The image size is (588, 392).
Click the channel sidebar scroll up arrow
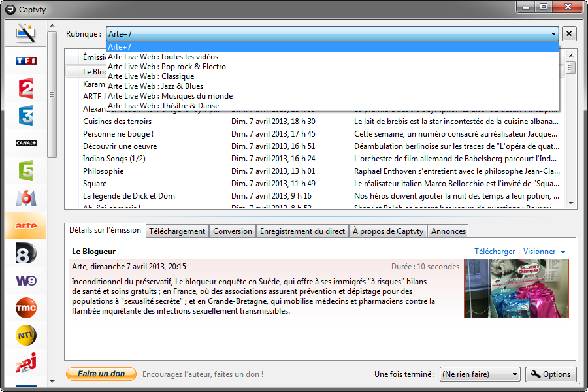pyautogui.click(x=52, y=25)
